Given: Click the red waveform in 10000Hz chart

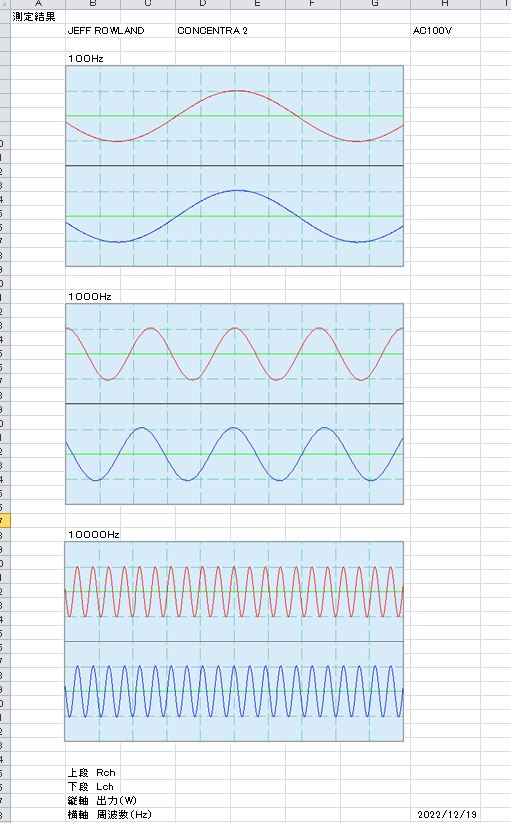Looking at the screenshot, I should tap(234, 592).
